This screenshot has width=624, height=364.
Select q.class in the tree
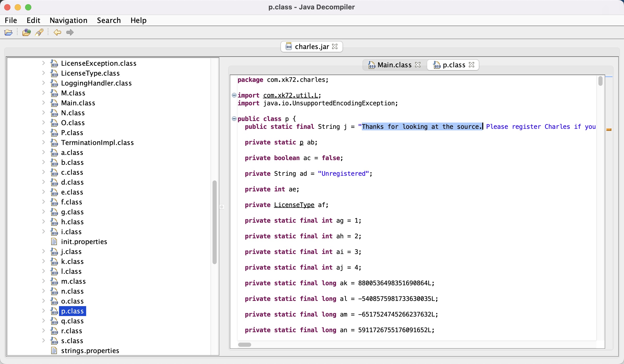[x=72, y=321]
